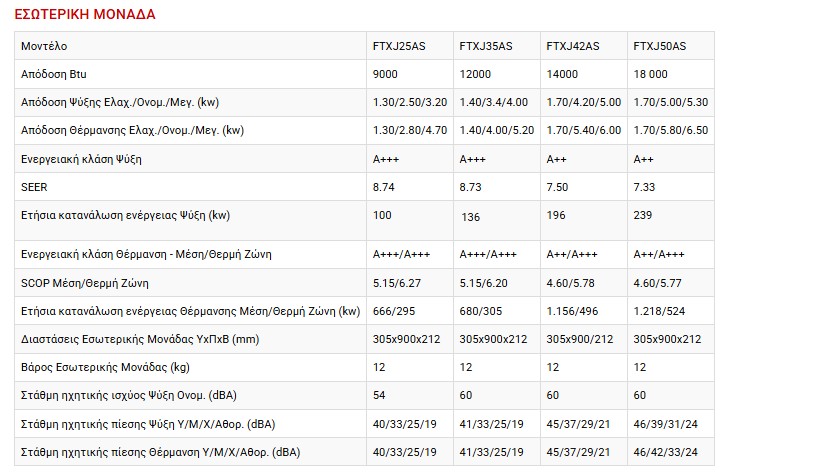Click the sound power value 54

[x=379, y=396]
